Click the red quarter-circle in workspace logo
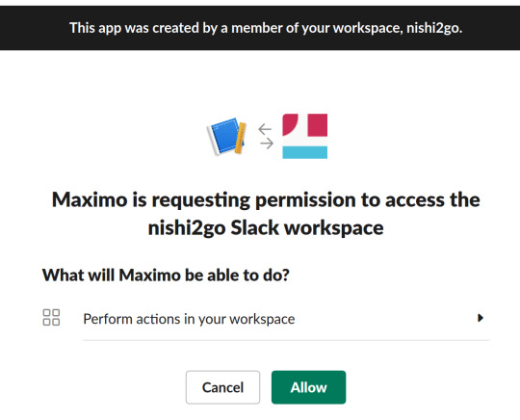The height and width of the screenshot is (420, 520). [290, 124]
